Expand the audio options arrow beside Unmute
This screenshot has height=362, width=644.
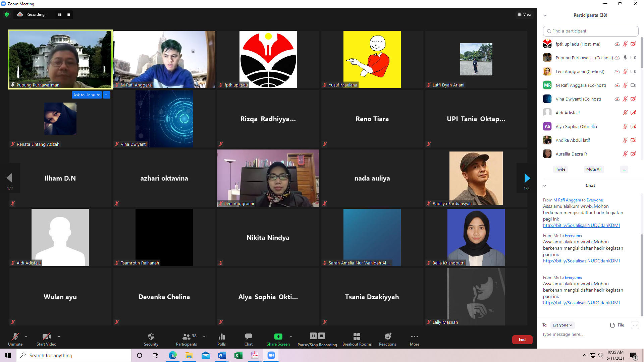point(26,337)
